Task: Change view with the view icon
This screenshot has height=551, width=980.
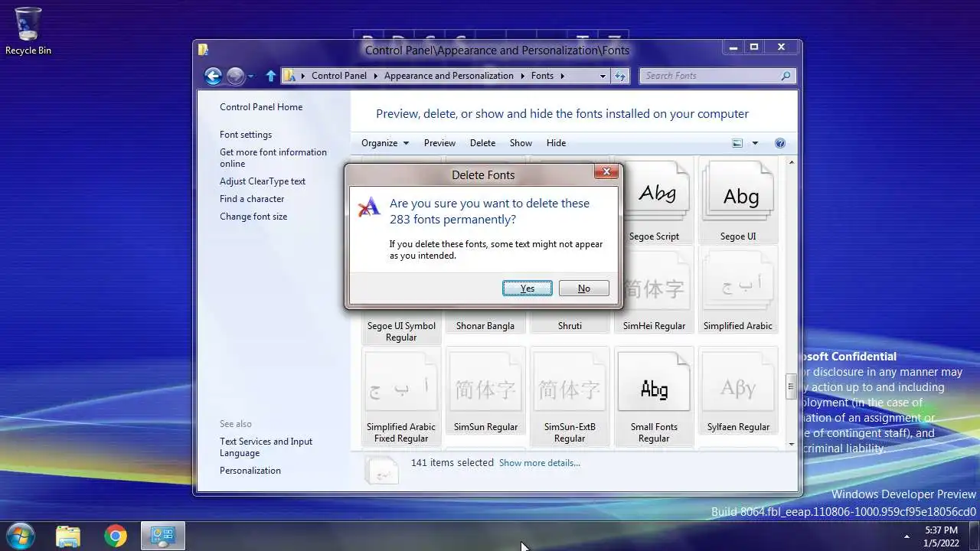Action: (x=737, y=143)
